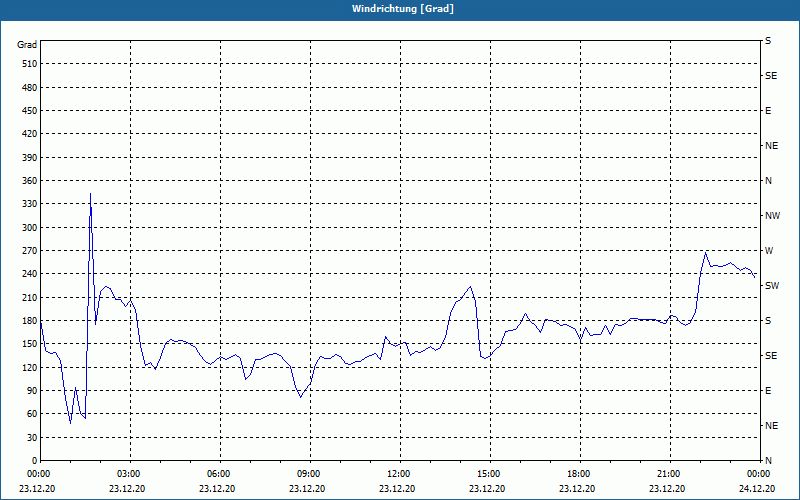Click the 150 axis value
800x500 pixels.
coord(30,344)
